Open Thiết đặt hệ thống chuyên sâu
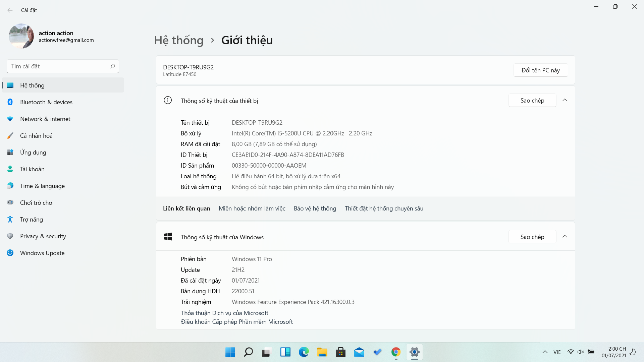The width and height of the screenshot is (644, 362). pos(384,208)
